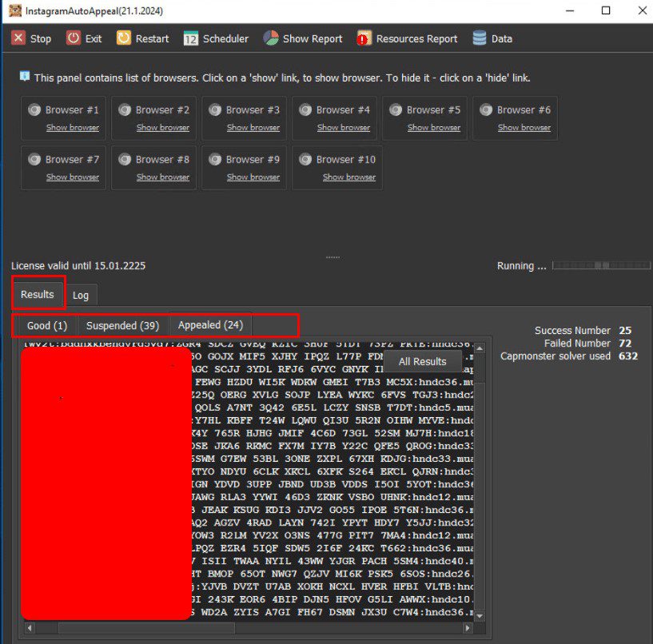653x644 pixels.
Task: Click the Browser #6 chrome icon
Action: point(486,109)
